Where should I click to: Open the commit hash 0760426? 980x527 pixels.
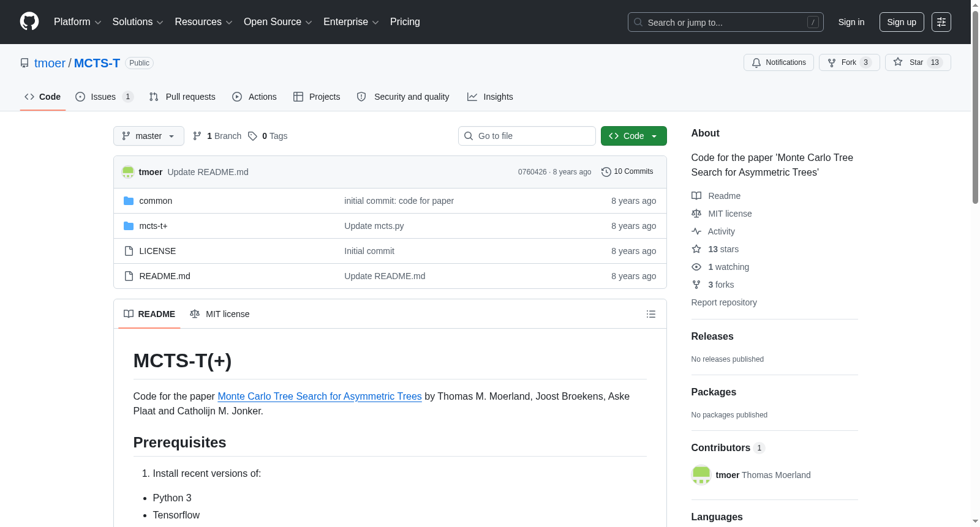click(532, 172)
